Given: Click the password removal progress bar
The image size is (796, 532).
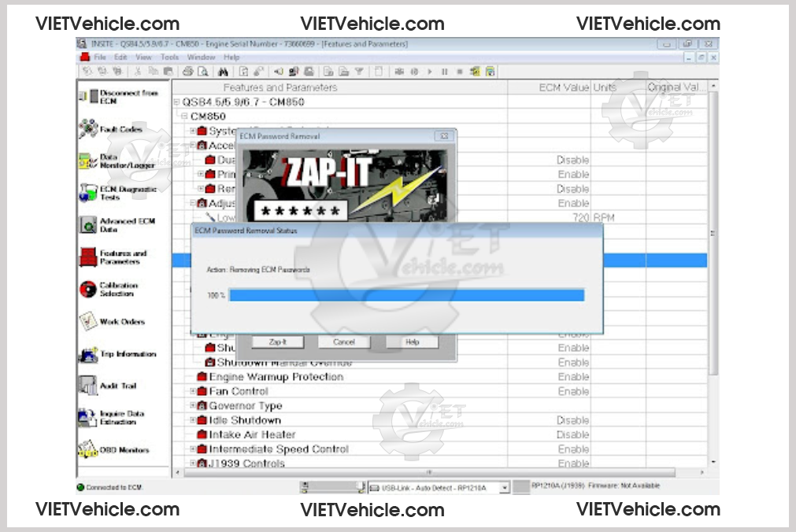Looking at the screenshot, I should [x=406, y=295].
